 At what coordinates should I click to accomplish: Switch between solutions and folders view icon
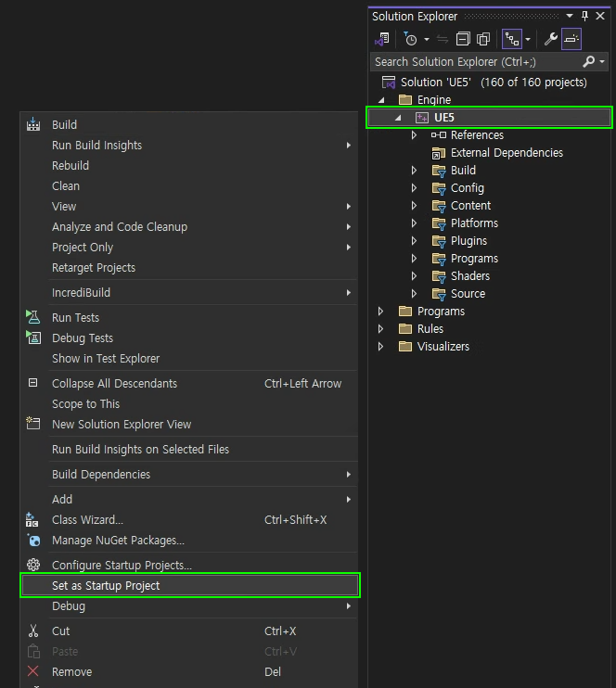(382, 40)
